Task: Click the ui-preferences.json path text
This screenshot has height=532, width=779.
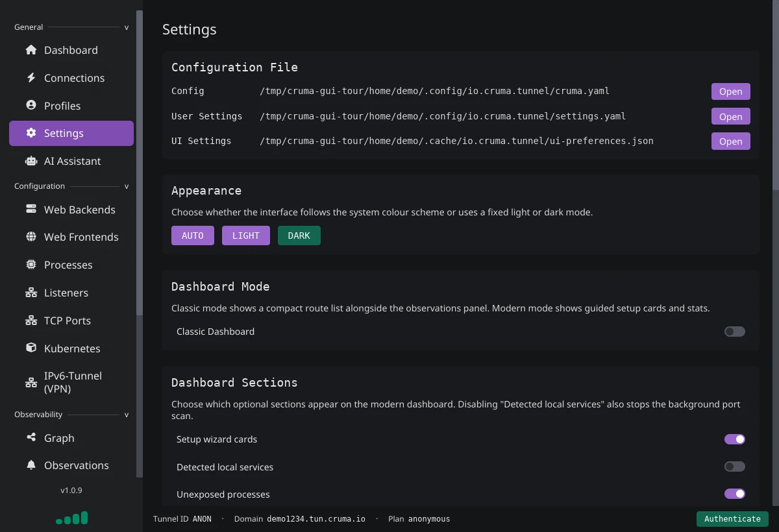Action: [456, 141]
